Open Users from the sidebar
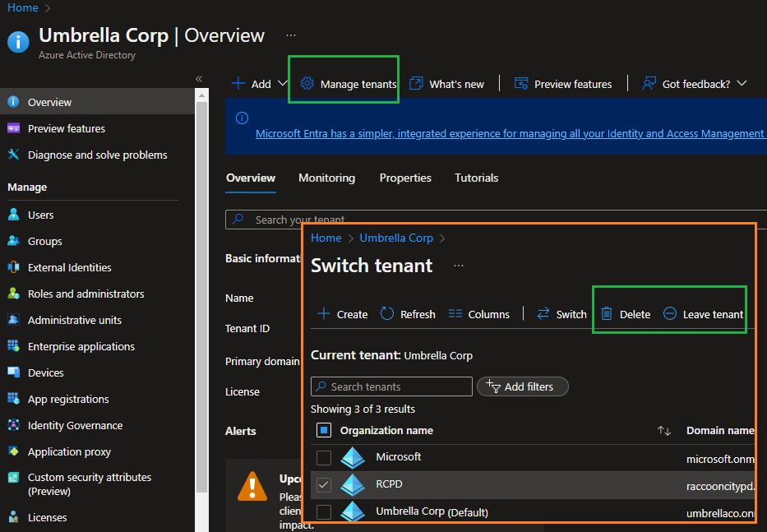The height and width of the screenshot is (532, 767). pyautogui.click(x=39, y=214)
